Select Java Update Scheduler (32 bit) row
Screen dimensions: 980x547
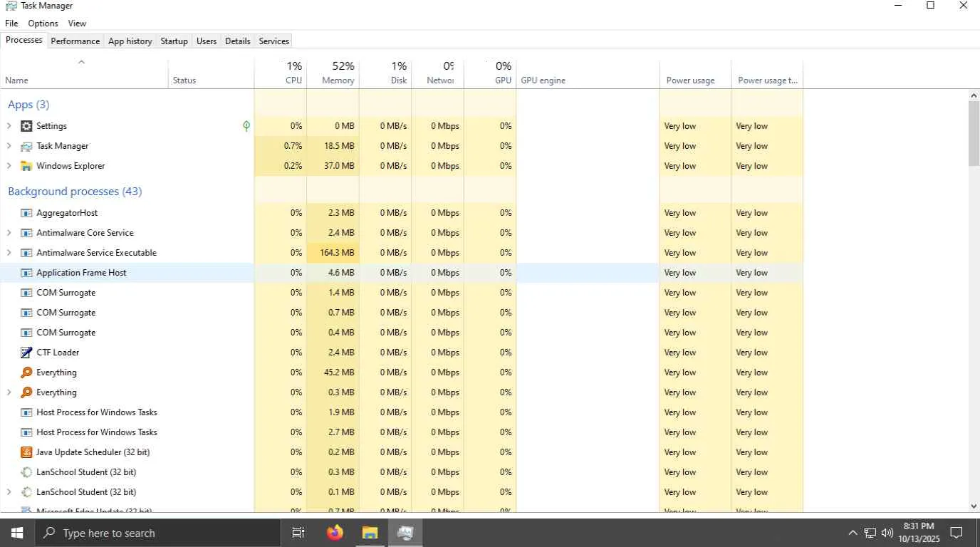click(x=402, y=452)
